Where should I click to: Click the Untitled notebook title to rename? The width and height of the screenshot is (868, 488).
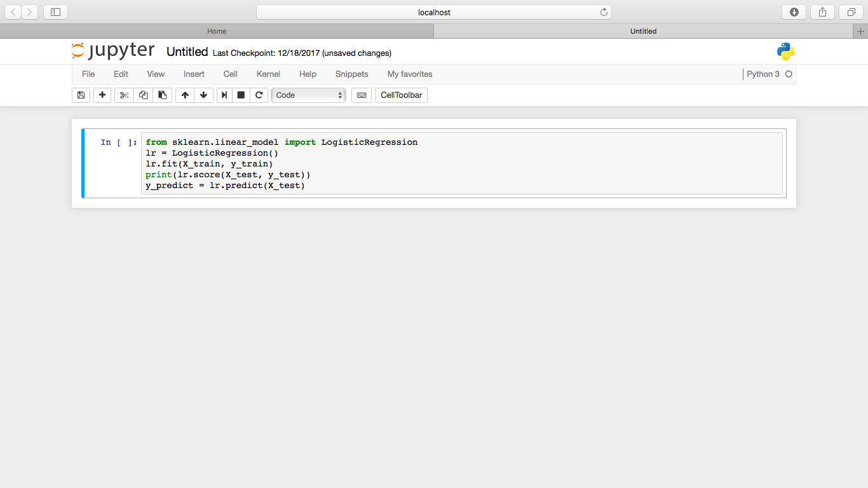point(187,52)
